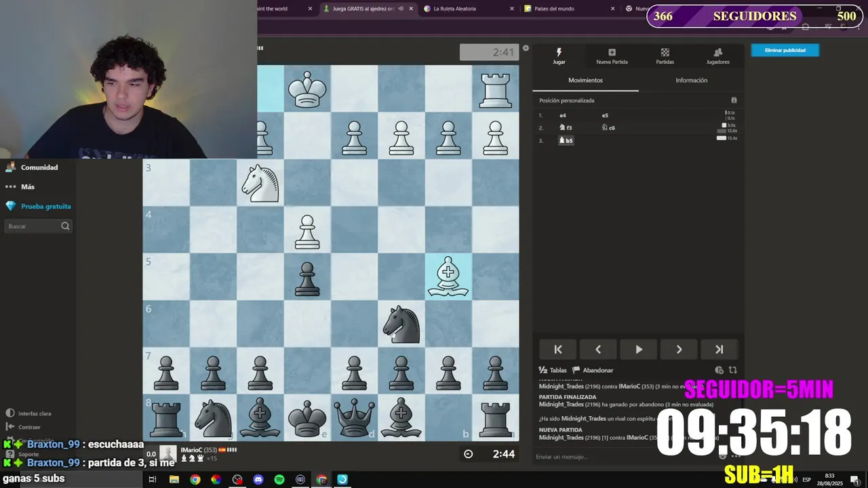Click the Eliminar publicidad button
Screen dimensions: 868x488
click(785, 50)
